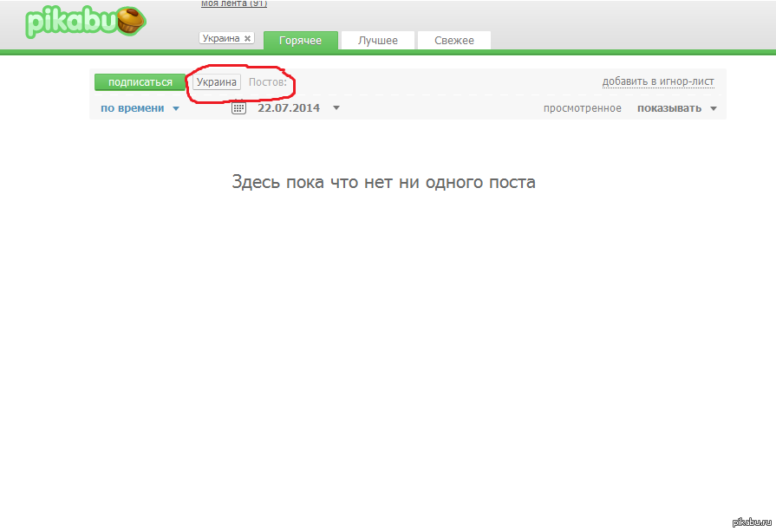Click the date 22.07.2014 text
This screenshot has width=776, height=532.
[x=289, y=108]
